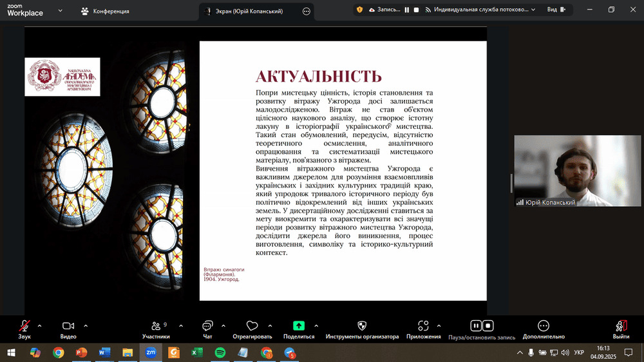
Task: Open options for Экран (Юрій Копанський) tab
Action: pyautogui.click(x=306, y=11)
